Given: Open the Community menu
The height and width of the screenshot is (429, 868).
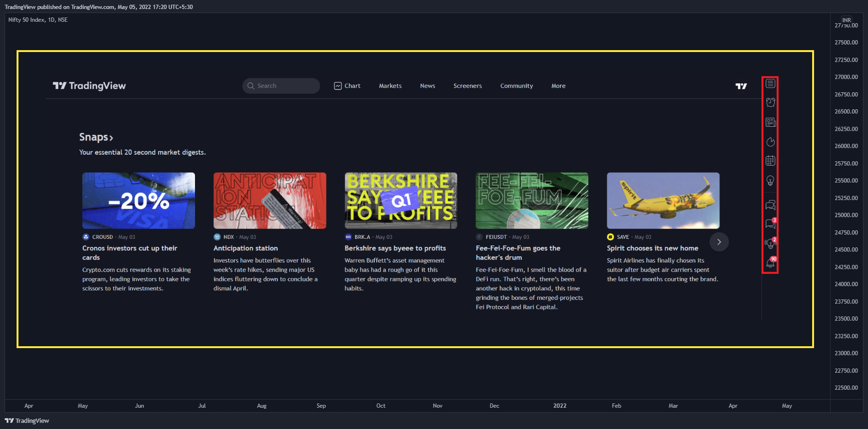Looking at the screenshot, I should tap(516, 86).
